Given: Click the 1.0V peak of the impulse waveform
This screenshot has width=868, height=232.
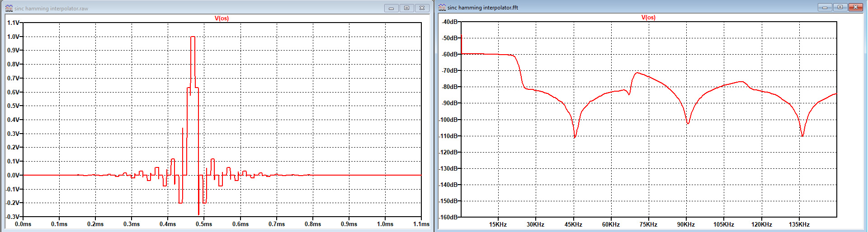Looking at the screenshot, I should click(193, 37).
